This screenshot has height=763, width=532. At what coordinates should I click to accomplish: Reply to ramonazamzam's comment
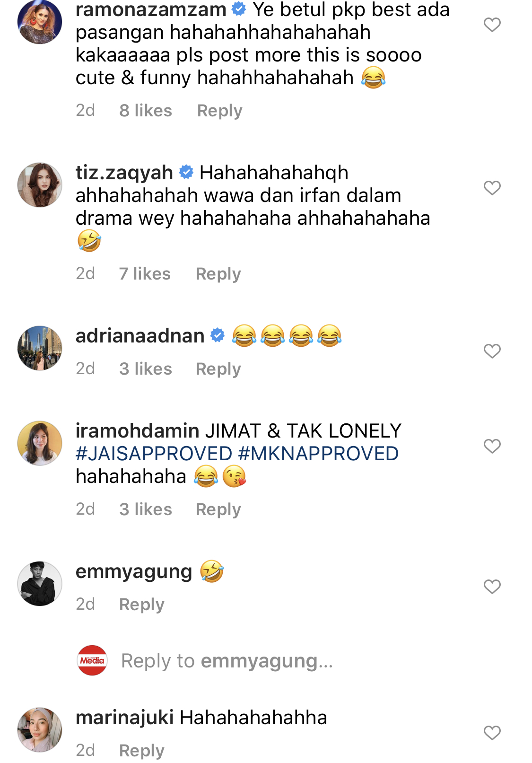219,111
